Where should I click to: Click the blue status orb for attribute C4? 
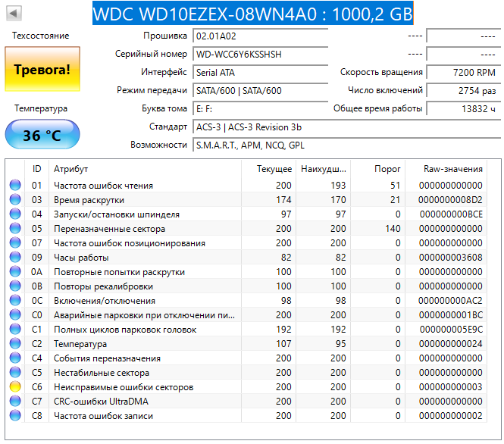15,358
